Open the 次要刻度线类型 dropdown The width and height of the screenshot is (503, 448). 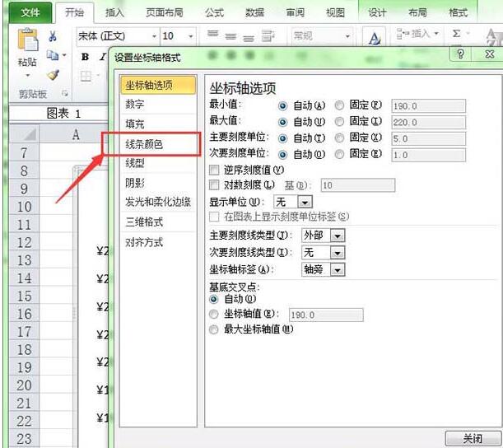[x=338, y=253]
